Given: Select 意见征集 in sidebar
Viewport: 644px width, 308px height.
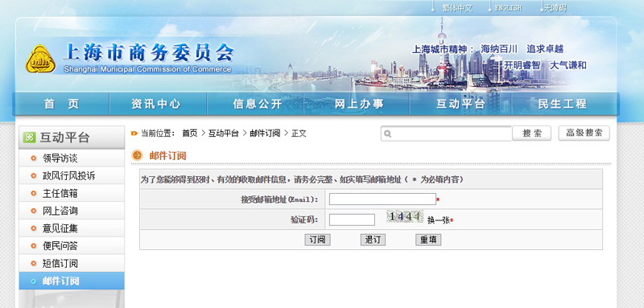Looking at the screenshot, I should coord(72,228).
